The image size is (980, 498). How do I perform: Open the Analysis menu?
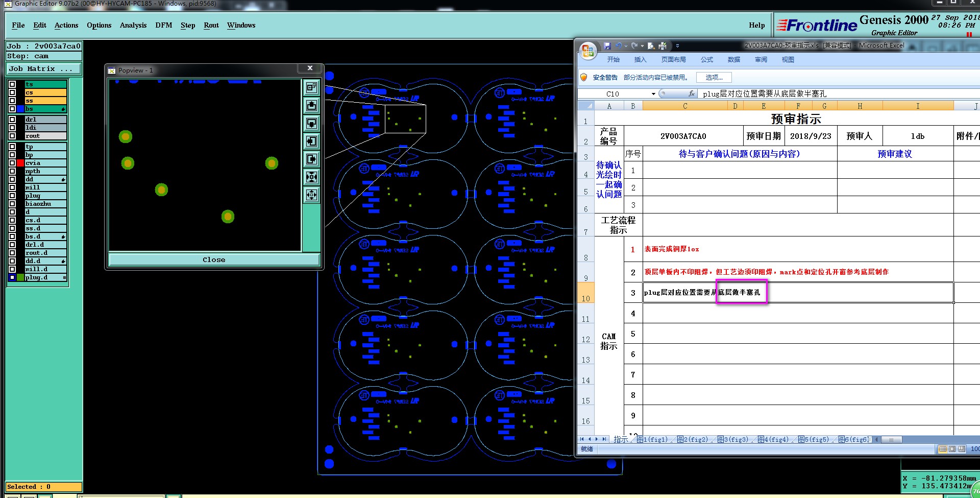click(133, 25)
